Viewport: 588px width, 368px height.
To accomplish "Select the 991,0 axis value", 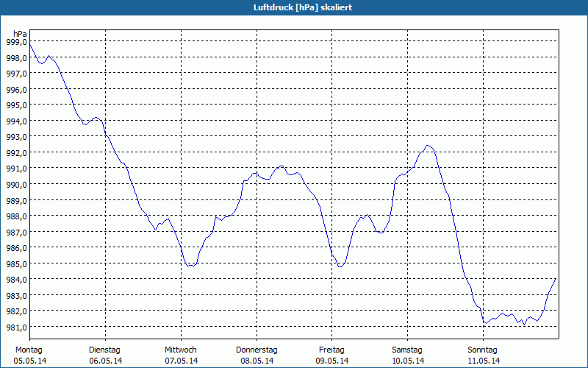I will [16, 169].
